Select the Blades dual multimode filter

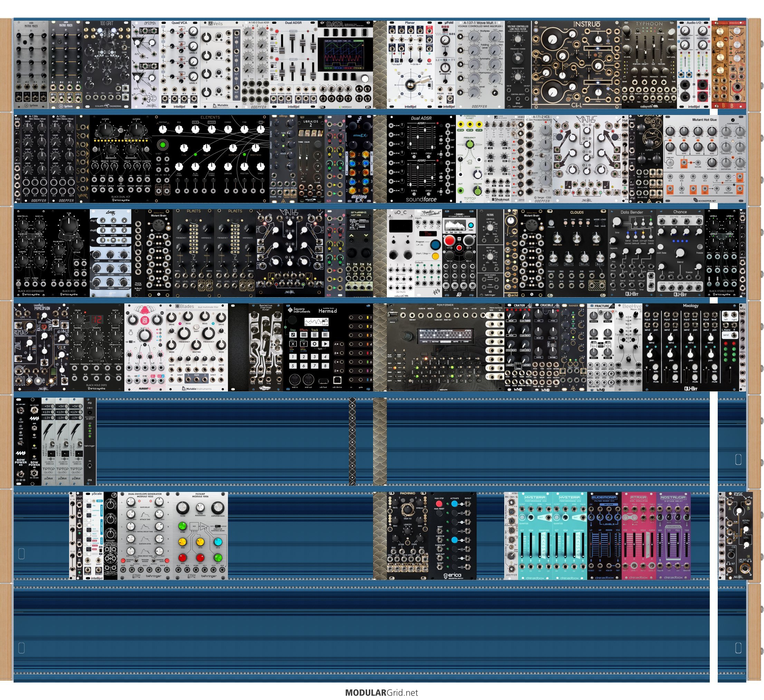click(x=197, y=347)
